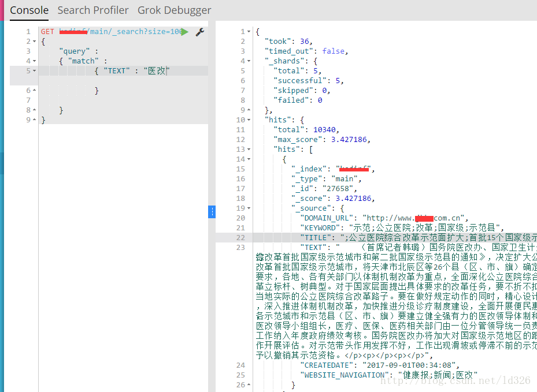Fold the "match" block at request line 4
Image resolution: width=537 pixels, height=392 pixels.
[35, 61]
